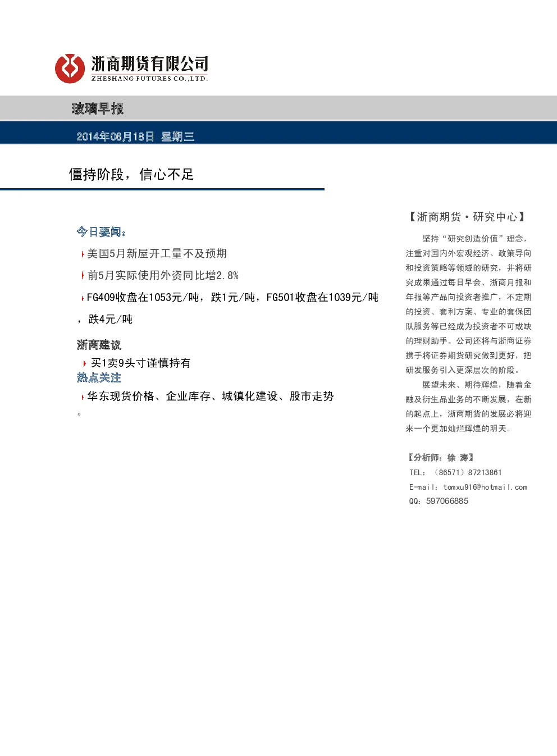This screenshot has height=756, width=557.
Task: Click phone number (86571) 87213861
Action: click(468, 473)
